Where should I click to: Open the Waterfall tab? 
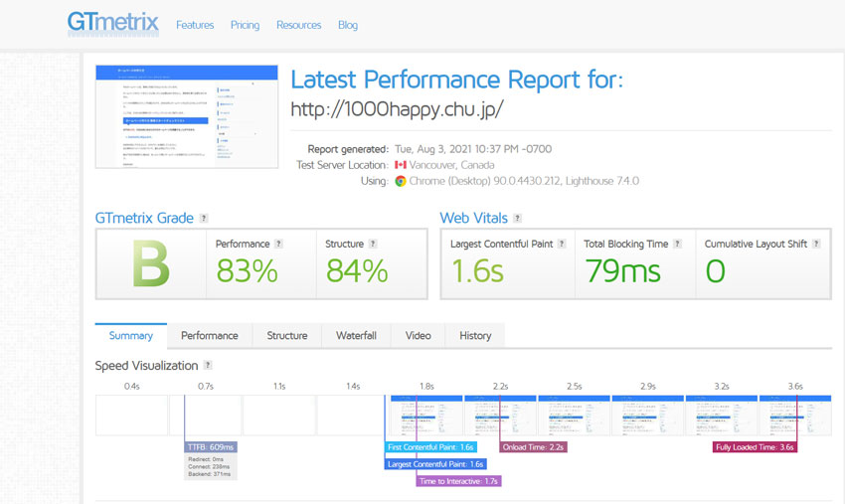point(356,336)
